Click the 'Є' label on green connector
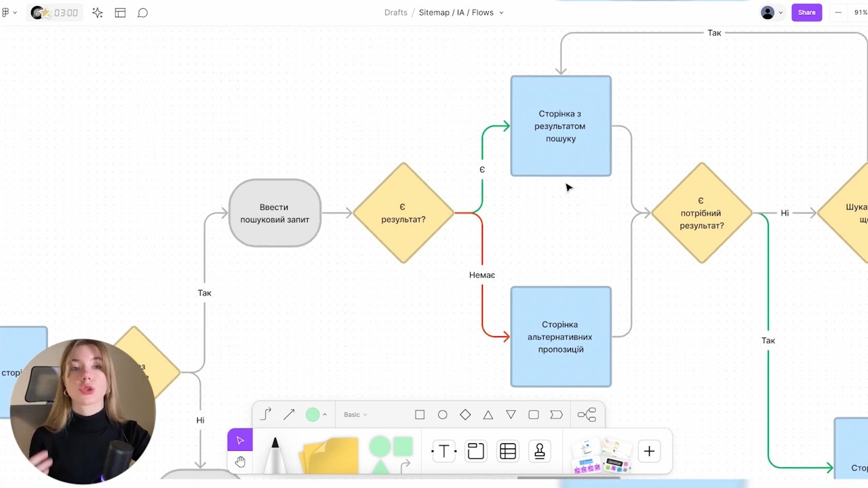The height and width of the screenshot is (488, 868). click(482, 169)
